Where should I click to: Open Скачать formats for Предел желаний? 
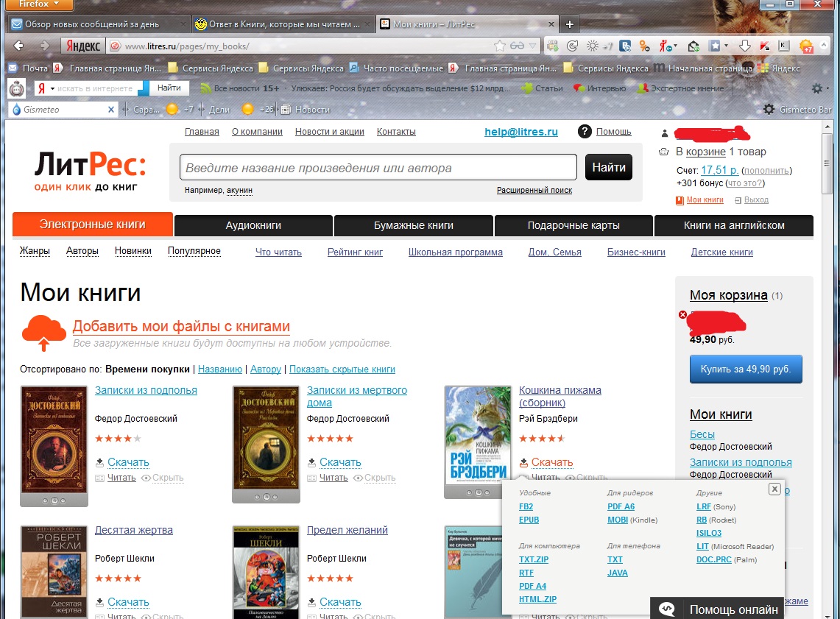[x=340, y=602]
